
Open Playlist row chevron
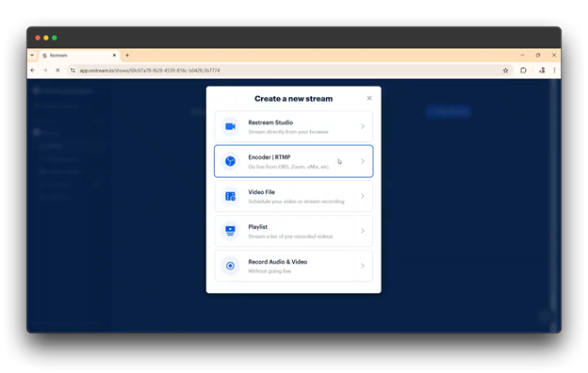coord(363,231)
